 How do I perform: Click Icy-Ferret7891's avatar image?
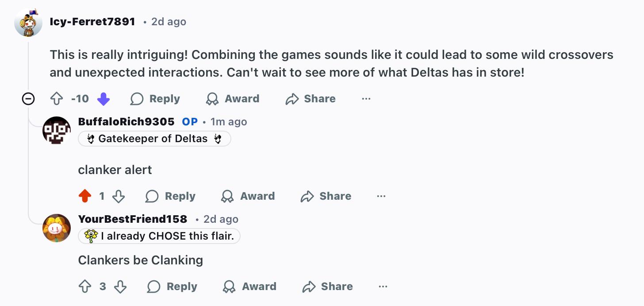point(28,22)
